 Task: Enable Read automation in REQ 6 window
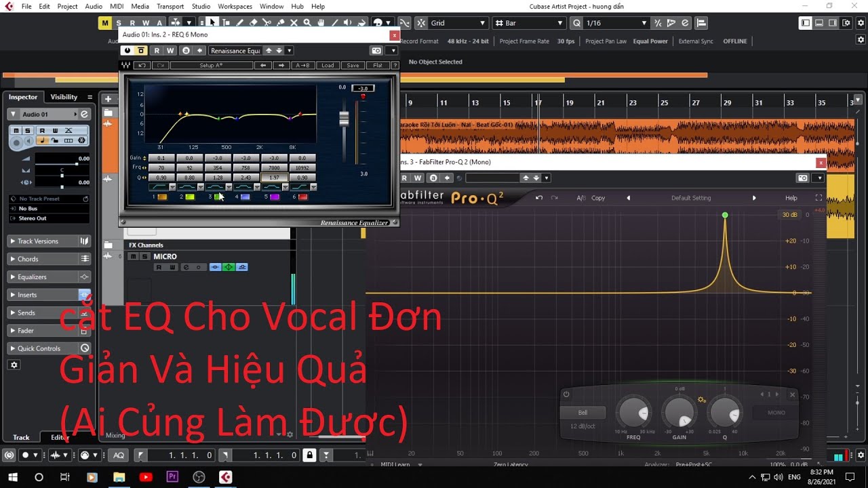157,51
